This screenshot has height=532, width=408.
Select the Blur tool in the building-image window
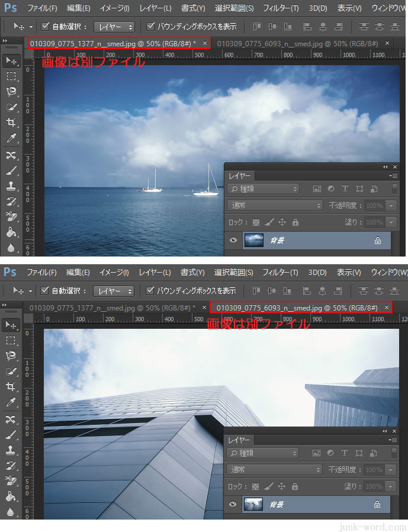11,512
